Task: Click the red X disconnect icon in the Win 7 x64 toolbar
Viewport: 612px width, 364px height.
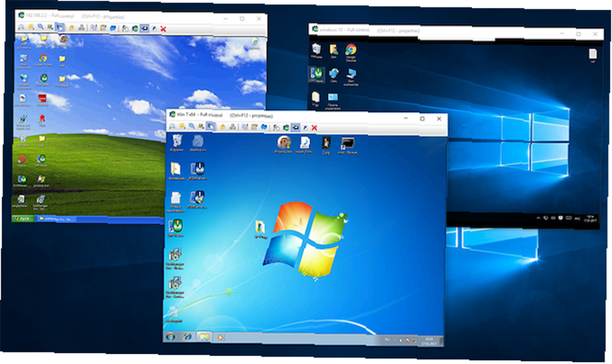Action: pyautogui.click(x=314, y=128)
